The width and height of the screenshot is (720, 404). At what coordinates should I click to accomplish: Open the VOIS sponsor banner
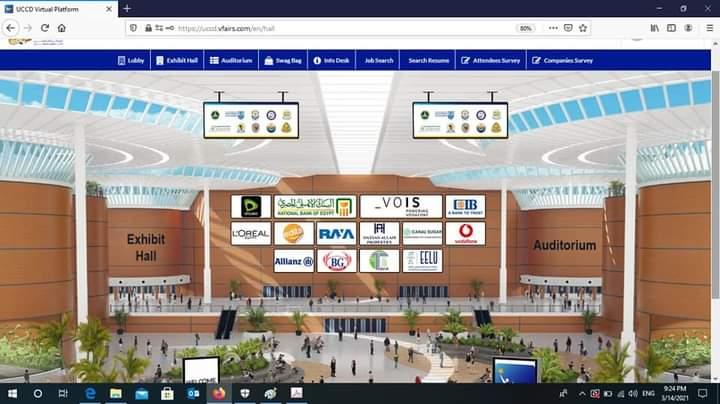pyautogui.click(x=400, y=207)
